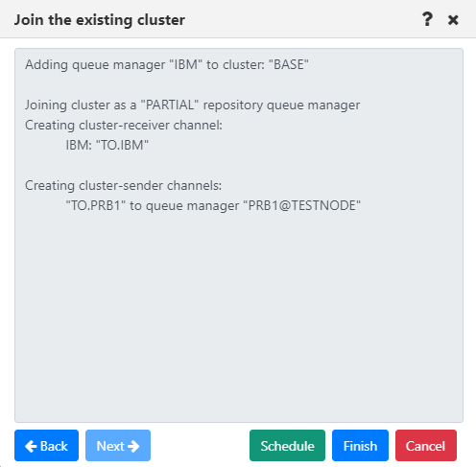476x467 pixels.
Task: Click "PRB1@TESTNODE" queue manager text
Action: coord(302,205)
